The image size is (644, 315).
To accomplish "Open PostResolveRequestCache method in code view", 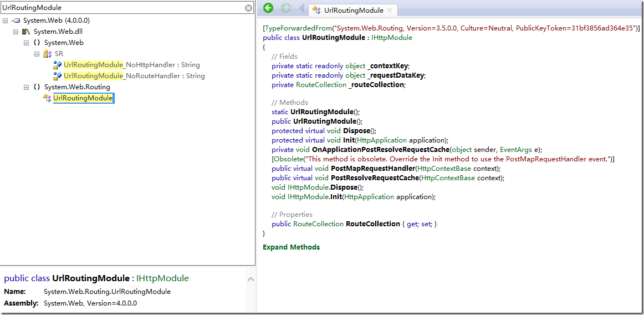I will 375,178.
